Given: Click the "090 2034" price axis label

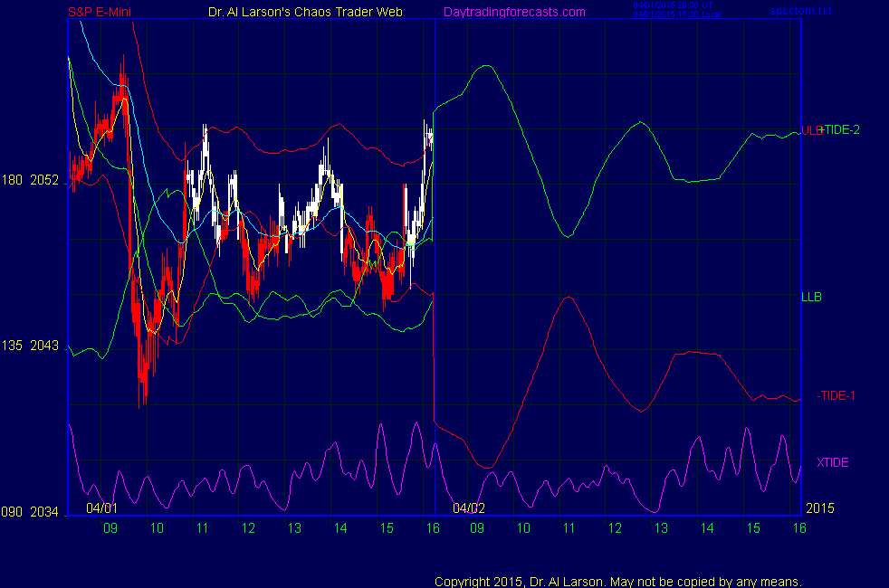Looking at the screenshot, I should click(30, 512).
